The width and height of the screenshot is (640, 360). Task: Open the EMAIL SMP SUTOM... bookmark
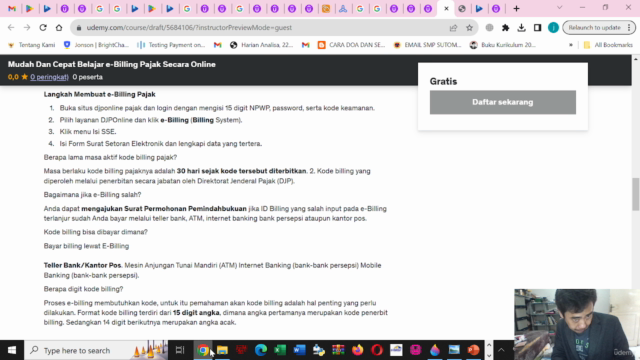[x=427, y=45]
